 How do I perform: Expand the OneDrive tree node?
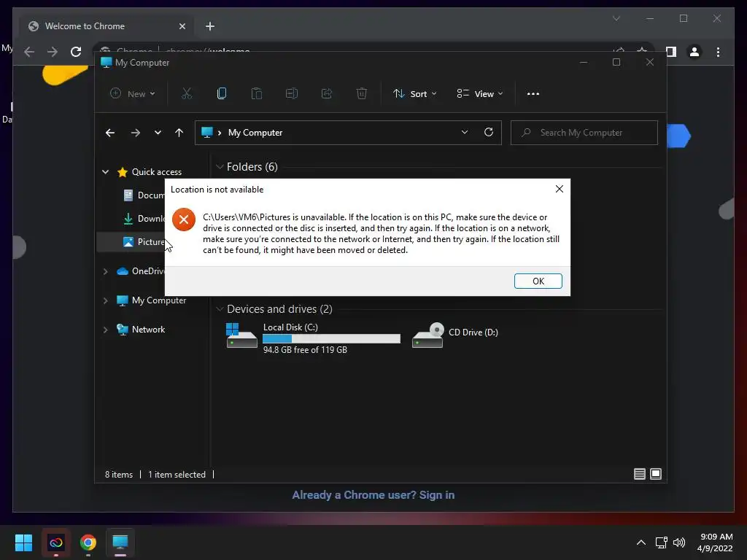tap(105, 271)
